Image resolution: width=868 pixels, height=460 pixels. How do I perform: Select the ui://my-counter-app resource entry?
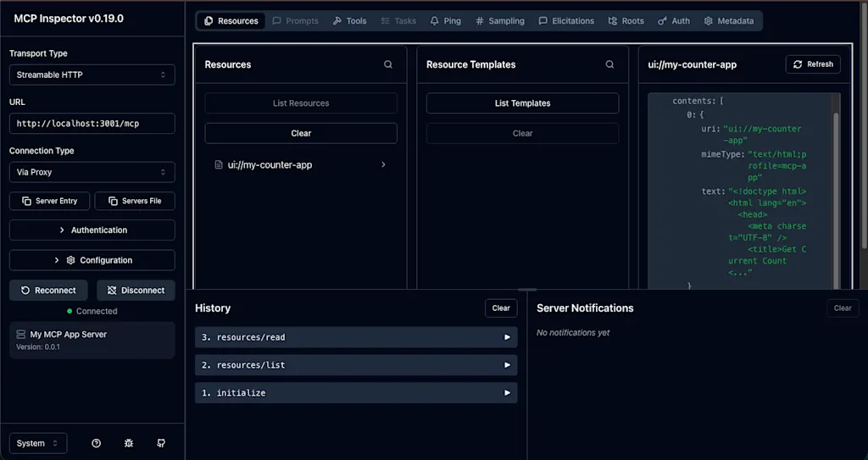point(301,165)
